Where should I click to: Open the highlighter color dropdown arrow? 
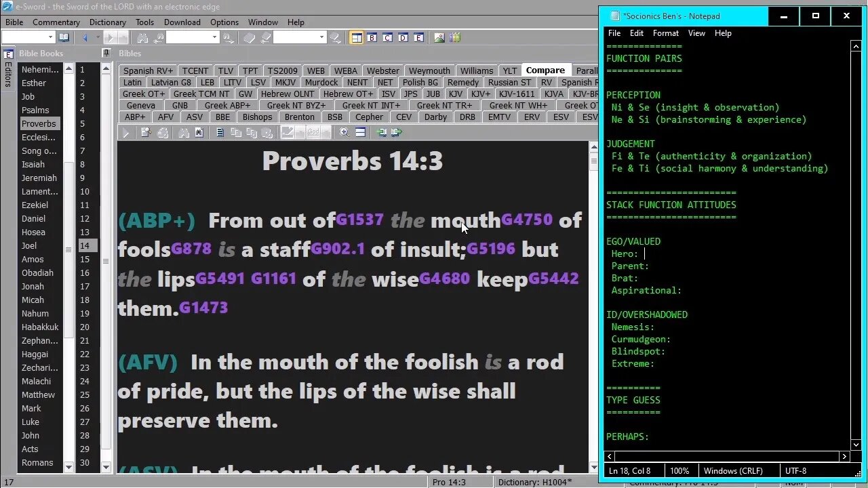pyautogui.click(x=300, y=133)
